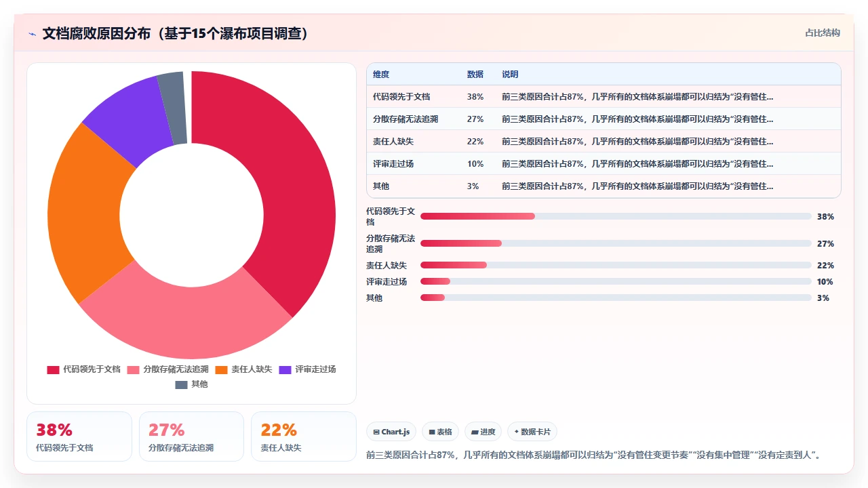This screenshot has width=868, height=488.
Task: Toggle the 其他 legend color swatch
Action: 181,384
